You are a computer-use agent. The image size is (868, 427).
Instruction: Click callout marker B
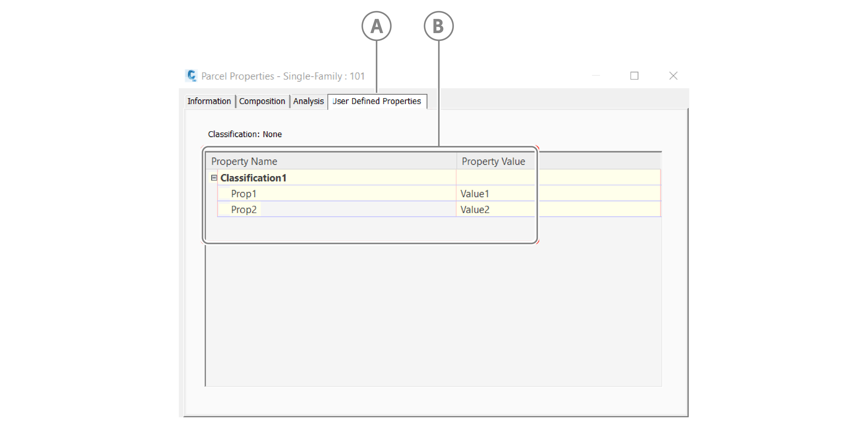coord(438,26)
